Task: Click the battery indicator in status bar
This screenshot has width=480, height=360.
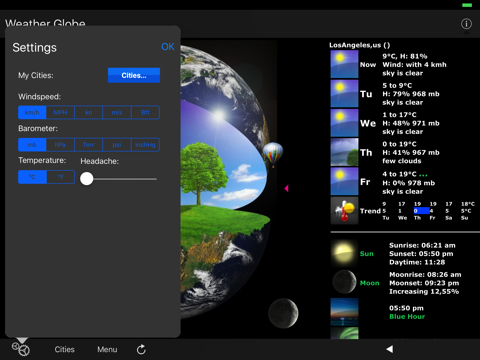Action: pos(467,5)
